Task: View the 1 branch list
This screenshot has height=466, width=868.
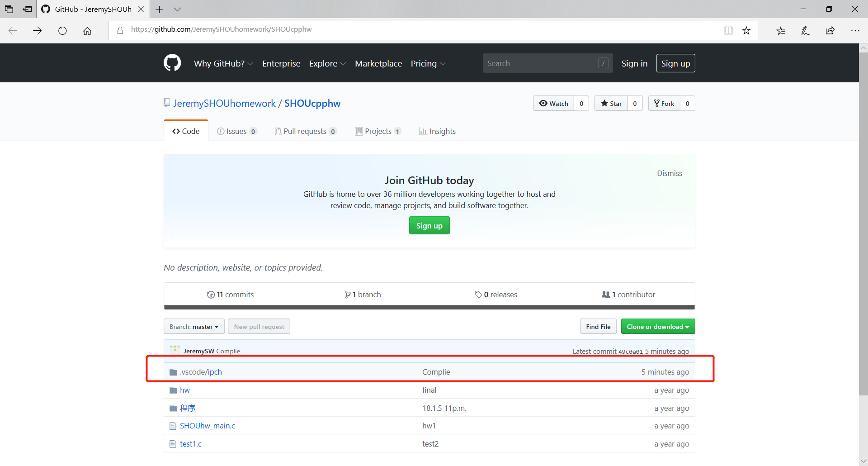Action: pos(363,295)
